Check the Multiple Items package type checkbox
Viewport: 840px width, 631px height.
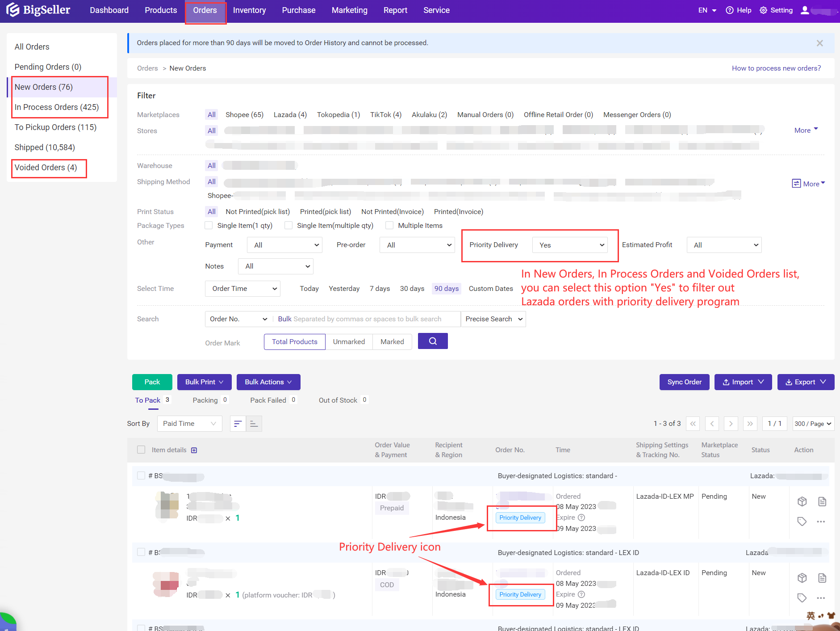[389, 226]
